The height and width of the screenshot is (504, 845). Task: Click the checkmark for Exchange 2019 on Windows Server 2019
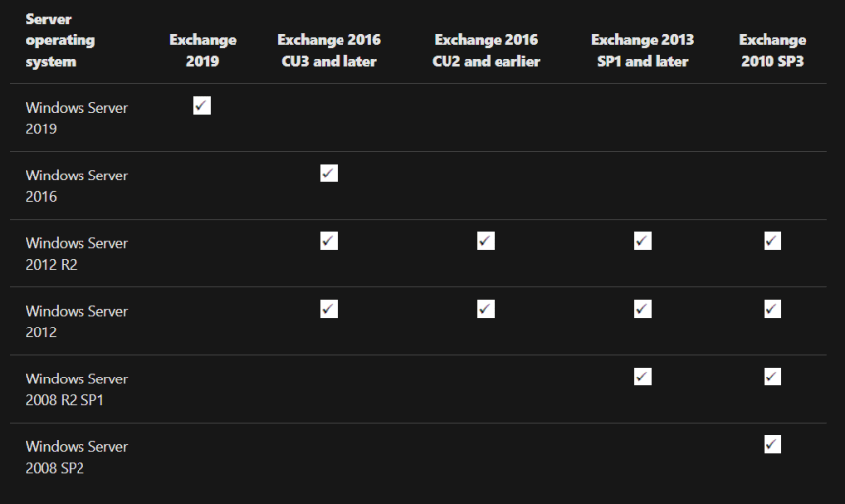pos(202,106)
